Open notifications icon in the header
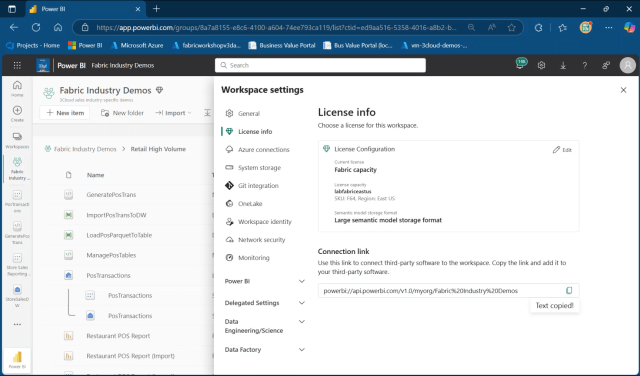Viewport: 640px width, 376px height. pos(520,64)
